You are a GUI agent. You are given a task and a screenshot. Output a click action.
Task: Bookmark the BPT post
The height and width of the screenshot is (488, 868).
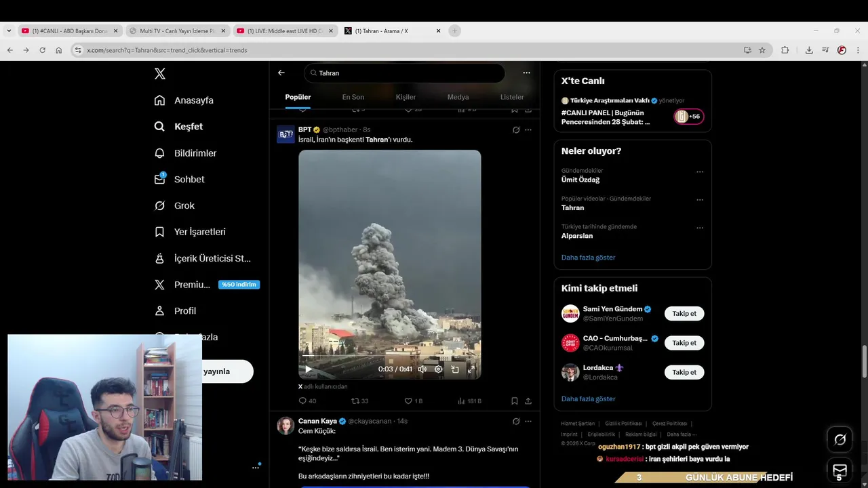point(515,401)
